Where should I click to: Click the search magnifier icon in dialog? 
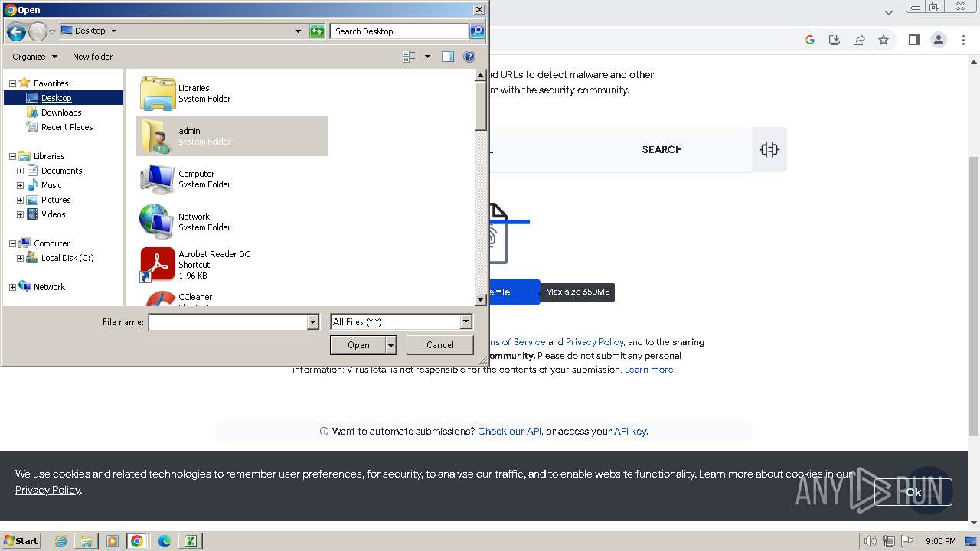tap(477, 31)
